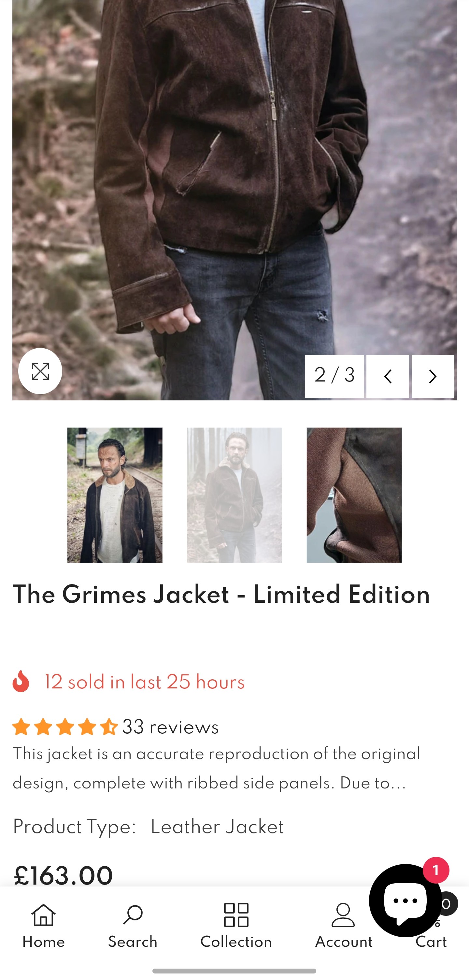Go to previous product image

tap(388, 376)
